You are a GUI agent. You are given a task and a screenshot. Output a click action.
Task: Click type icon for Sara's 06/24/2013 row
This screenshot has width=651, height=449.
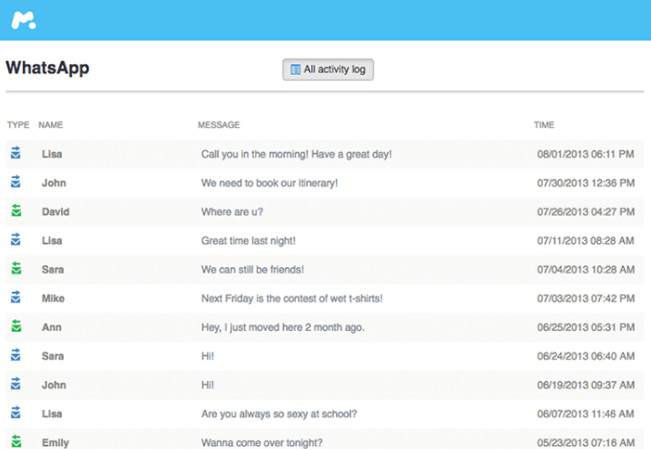click(x=16, y=355)
